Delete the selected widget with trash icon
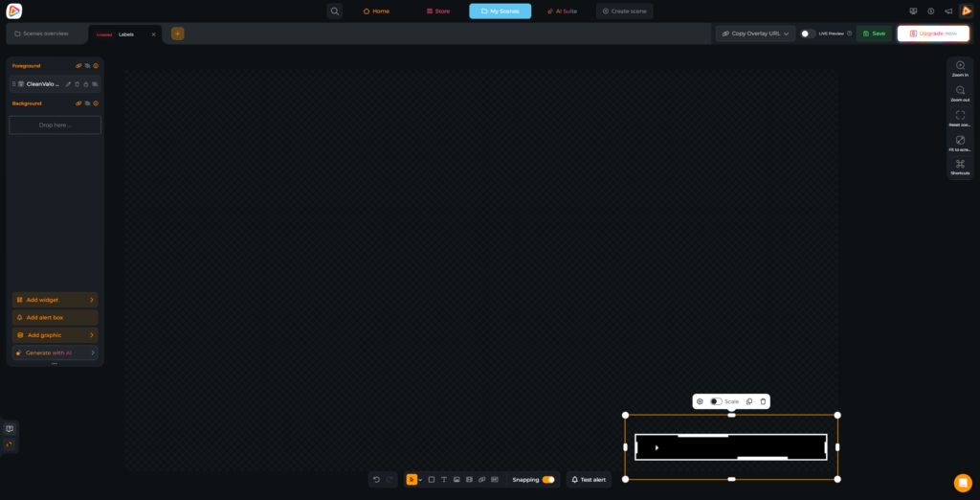980x500 pixels. (763, 401)
